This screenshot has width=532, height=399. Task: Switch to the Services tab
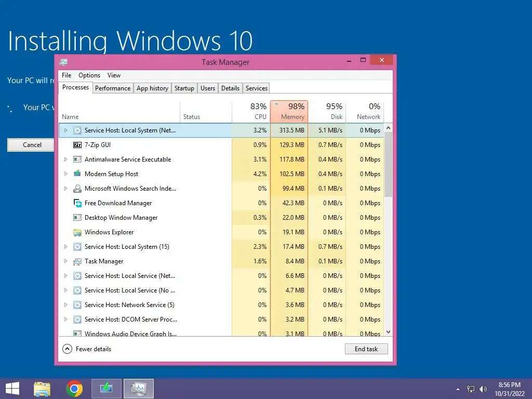[x=257, y=88]
